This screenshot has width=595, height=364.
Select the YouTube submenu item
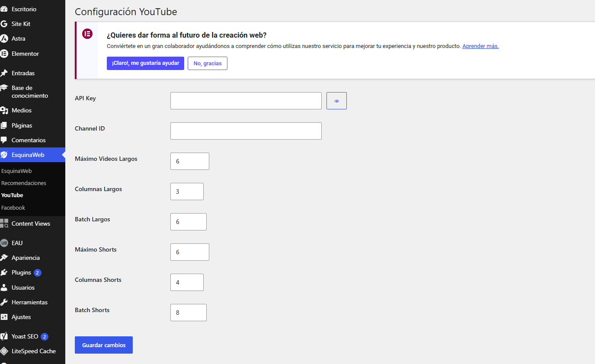12,195
